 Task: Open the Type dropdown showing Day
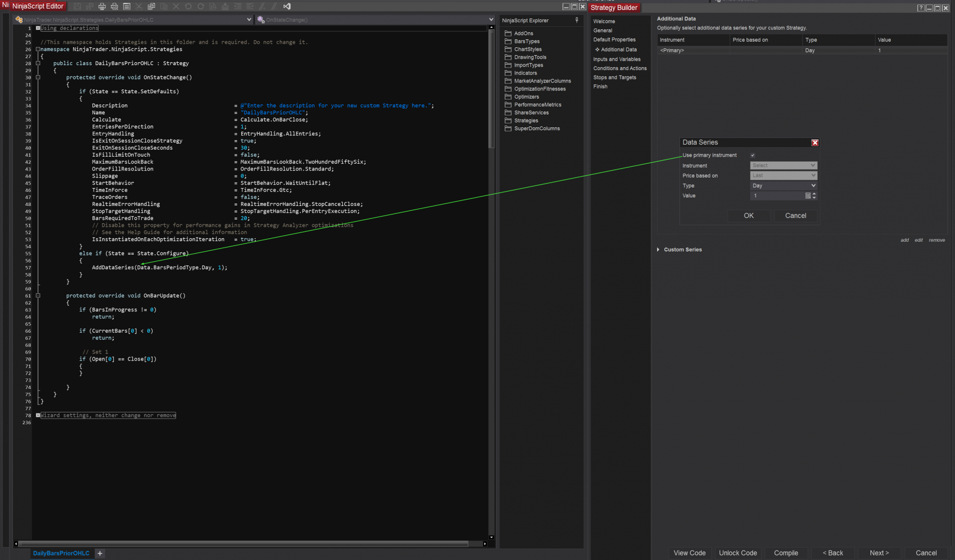point(783,186)
